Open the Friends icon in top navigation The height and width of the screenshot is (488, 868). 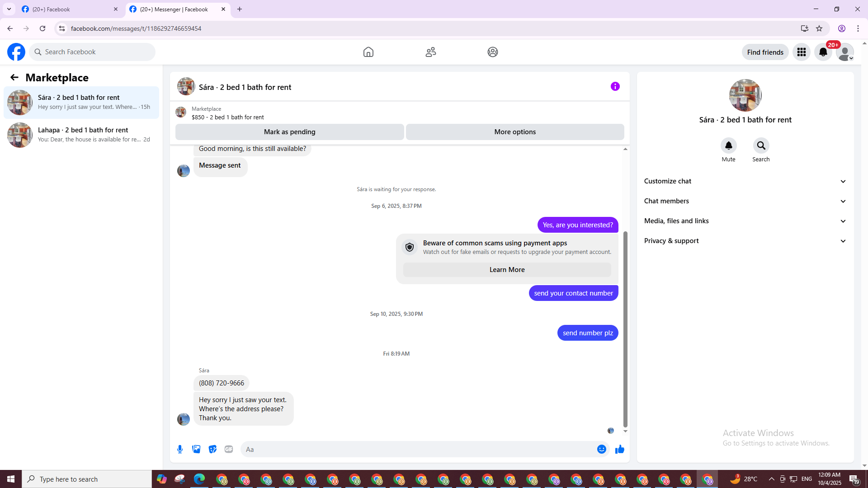click(431, 52)
